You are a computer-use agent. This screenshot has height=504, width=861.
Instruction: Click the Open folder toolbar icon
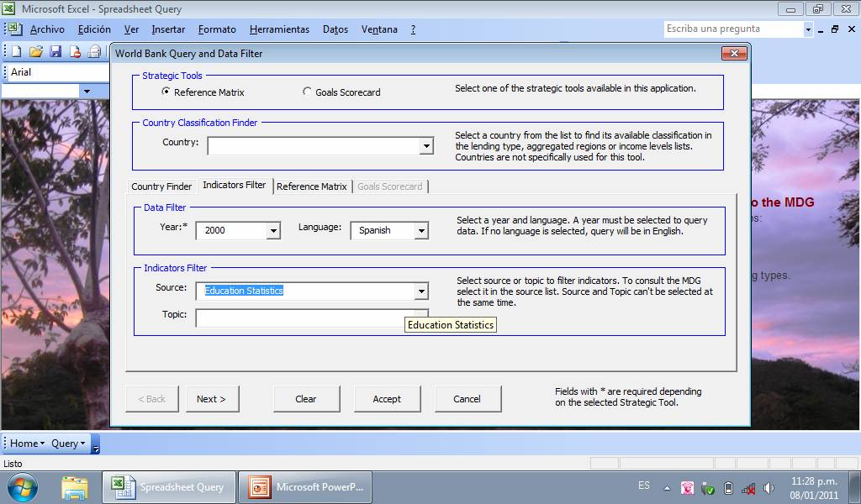36,51
